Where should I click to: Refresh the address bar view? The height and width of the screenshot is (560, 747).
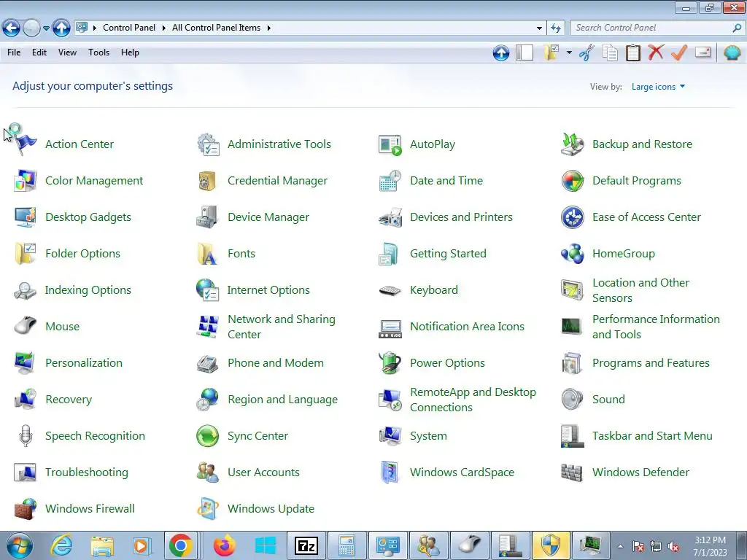(556, 28)
